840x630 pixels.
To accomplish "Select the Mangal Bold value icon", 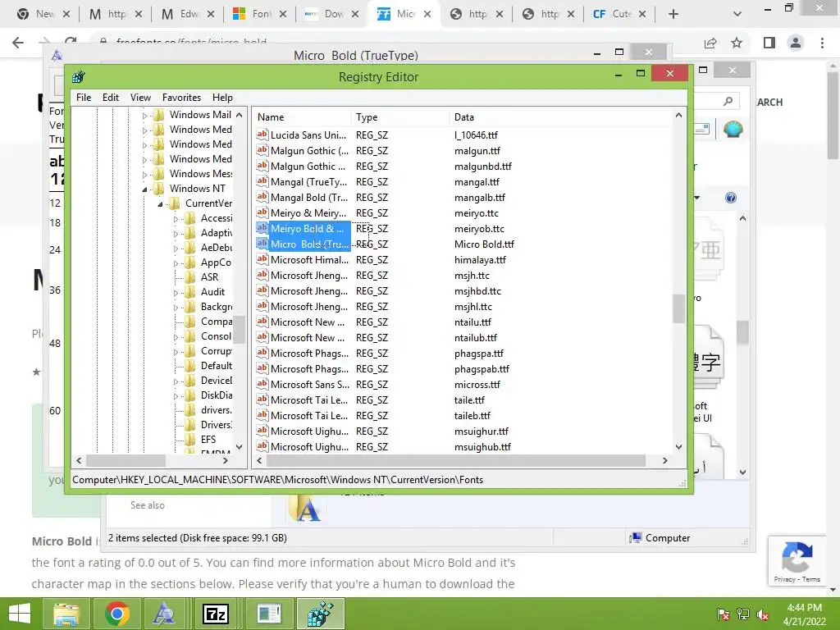I will (262, 197).
